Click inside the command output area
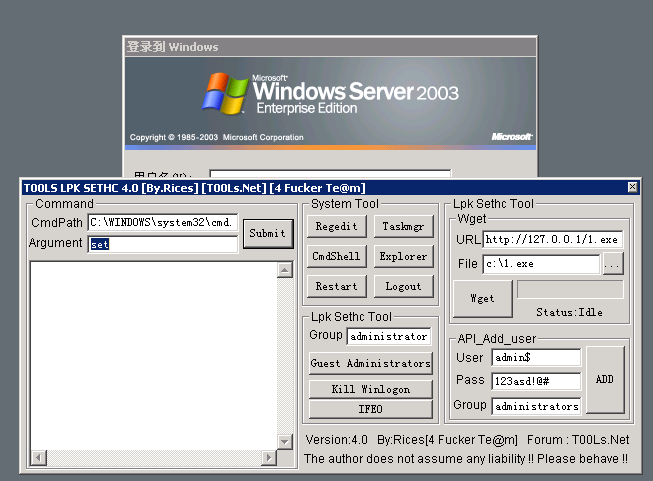Image resolution: width=653 pixels, height=481 pixels. tap(154, 355)
